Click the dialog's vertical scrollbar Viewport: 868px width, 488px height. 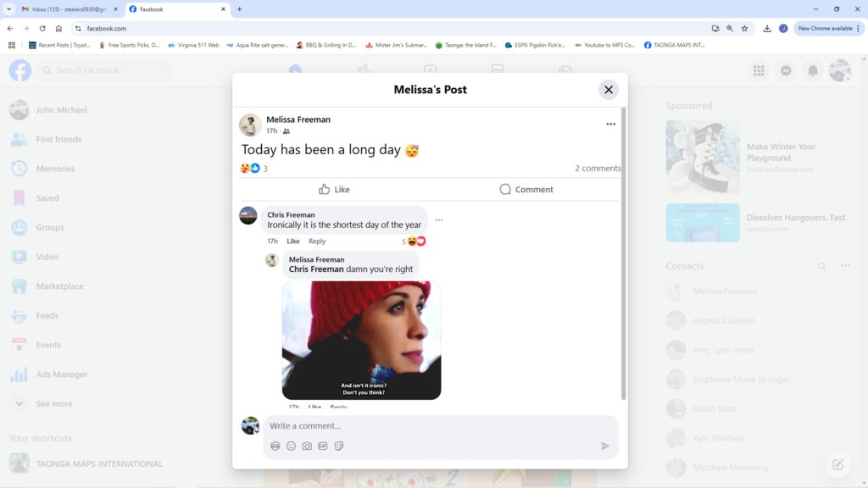tap(624, 253)
